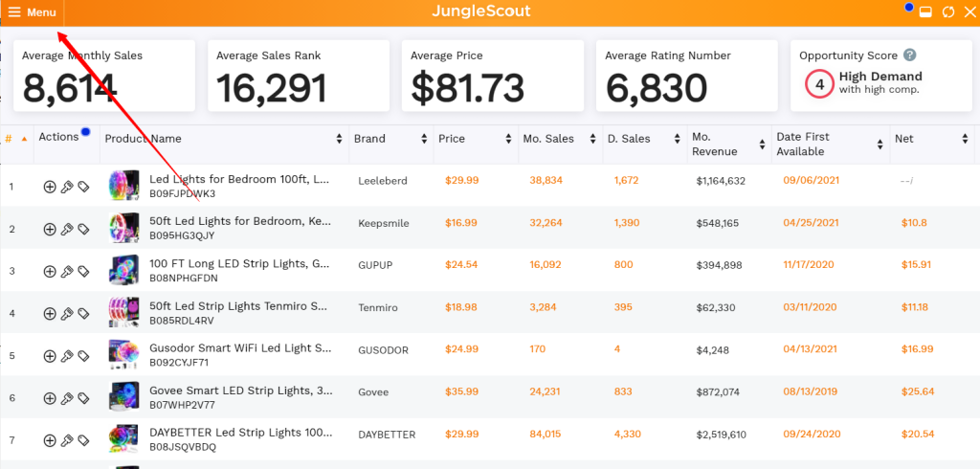
Task: Open thumbnail of 50ft Led Lights Keepsmile product
Action: (123, 228)
